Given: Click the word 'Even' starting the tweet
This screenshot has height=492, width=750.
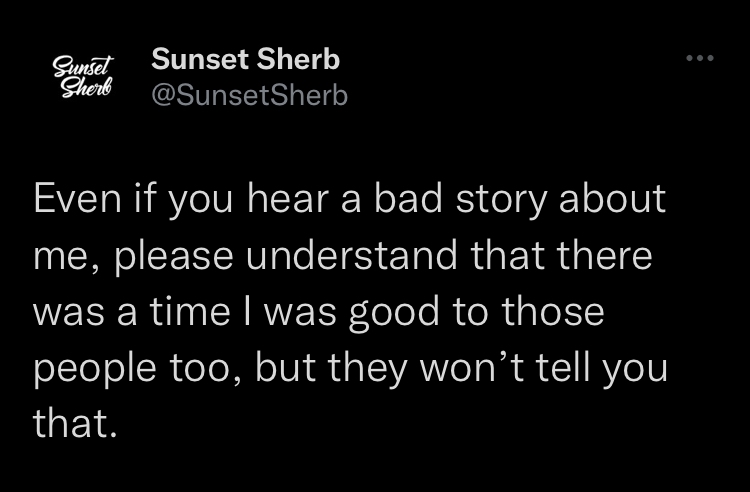Looking at the screenshot, I should coord(77,198).
